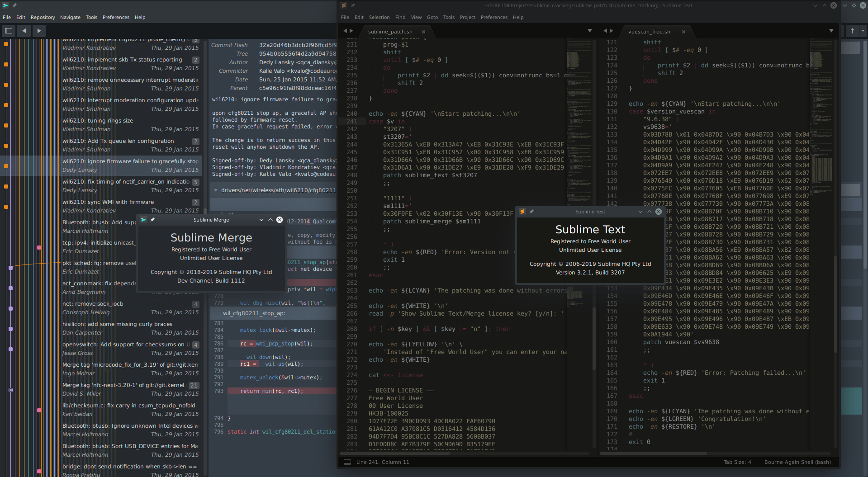This screenshot has width=868, height=477.
Task: Click orange graph node of selected 'ignore firmware failure' commit
Action: point(6,166)
